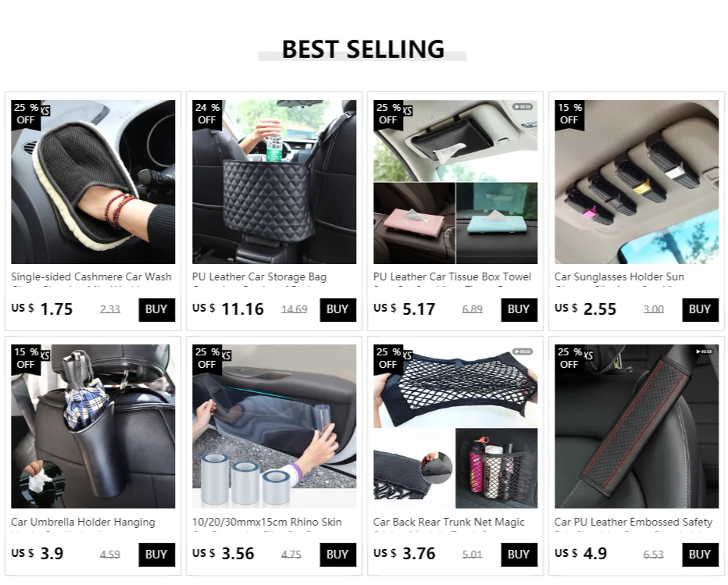Screen dimensions: 728x585
Task: Click the video badge on tissue box image
Action: point(523,107)
